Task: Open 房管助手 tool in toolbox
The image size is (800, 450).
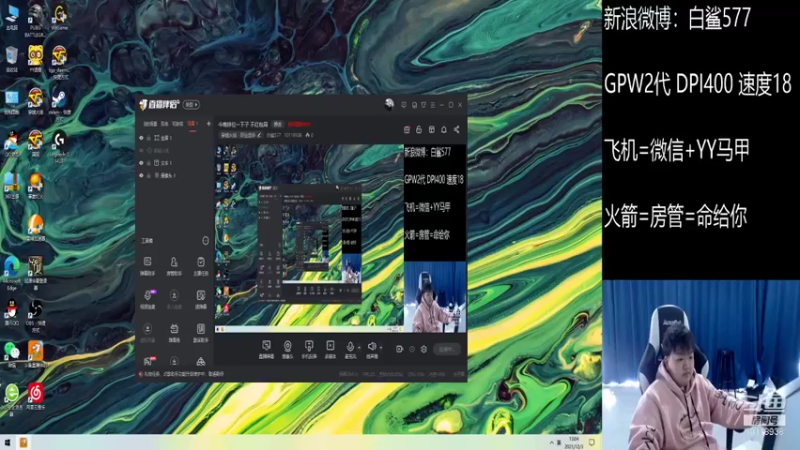Action: click(174, 266)
